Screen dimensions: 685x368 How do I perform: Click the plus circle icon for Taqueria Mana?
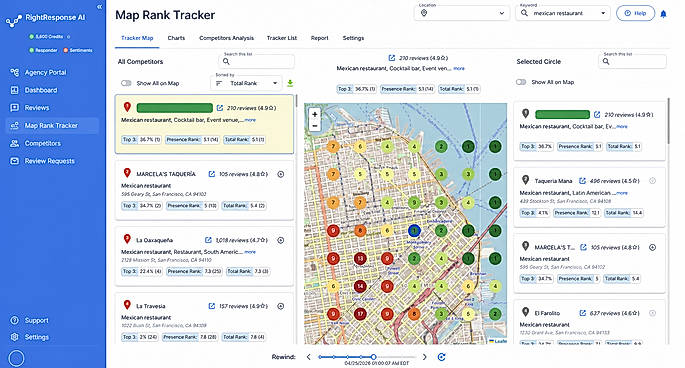(652, 181)
